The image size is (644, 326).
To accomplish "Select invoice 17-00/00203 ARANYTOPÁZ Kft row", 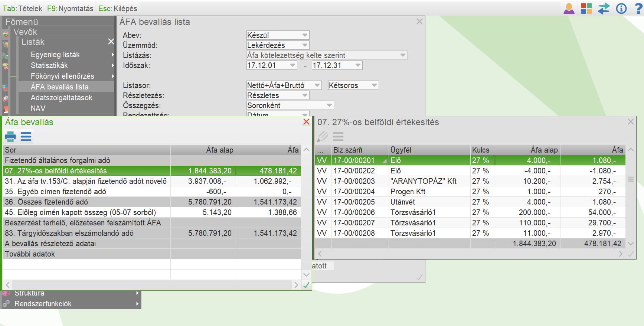I will 423,181.
